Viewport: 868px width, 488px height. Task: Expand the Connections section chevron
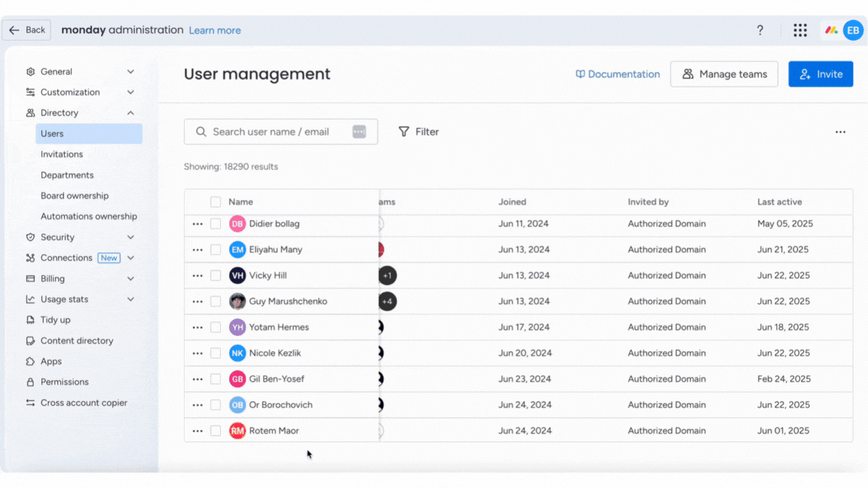(x=130, y=258)
